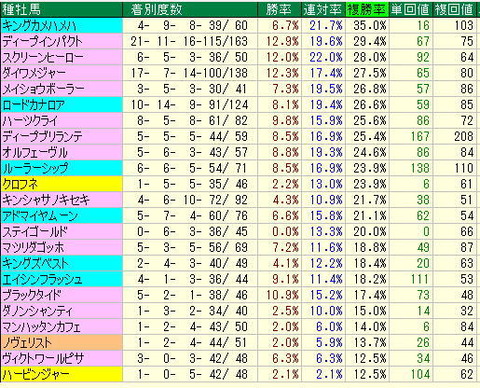Select the ハーツクライ row name
Screen dimensions: 480x388
pos(30,121)
